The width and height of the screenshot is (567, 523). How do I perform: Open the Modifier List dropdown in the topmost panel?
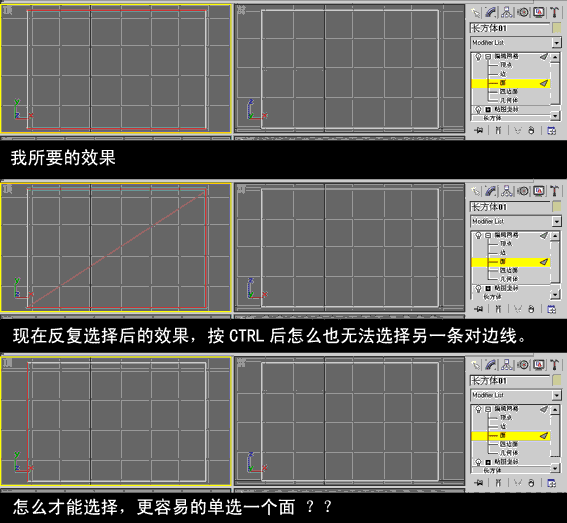[x=516, y=43]
